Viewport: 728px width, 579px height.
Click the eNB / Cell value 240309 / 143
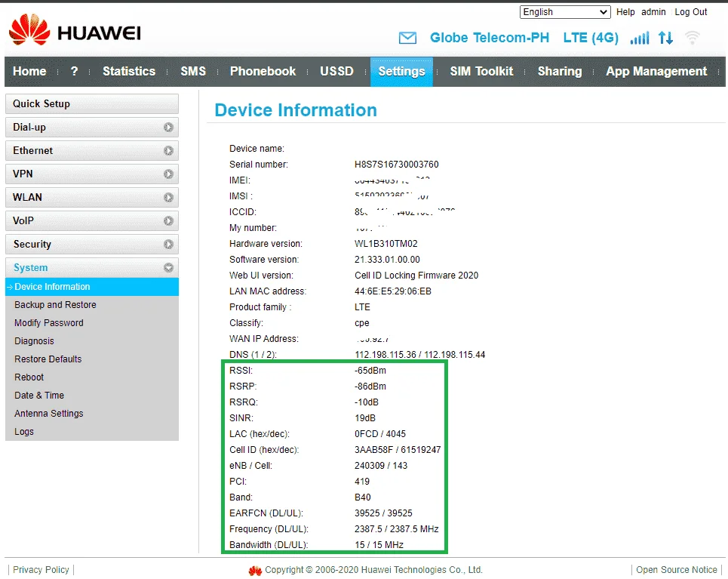pos(381,466)
